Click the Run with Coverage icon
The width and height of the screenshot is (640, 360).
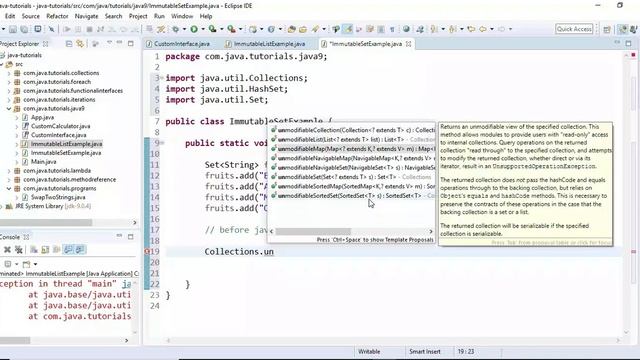click(213, 29)
